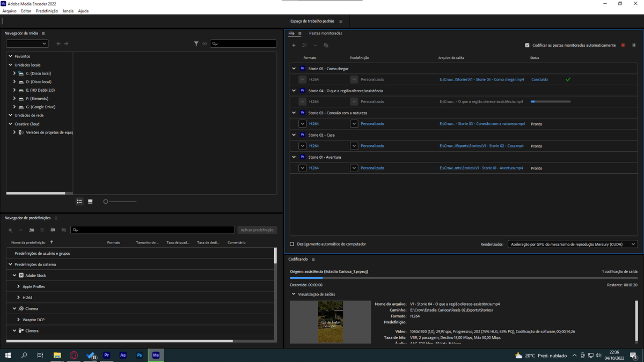Pause the queue encoding
644x362 pixels.
pos(634,46)
